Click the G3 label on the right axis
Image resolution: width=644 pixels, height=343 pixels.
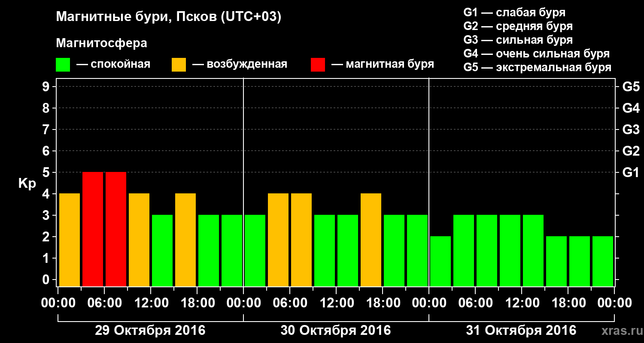point(631,129)
